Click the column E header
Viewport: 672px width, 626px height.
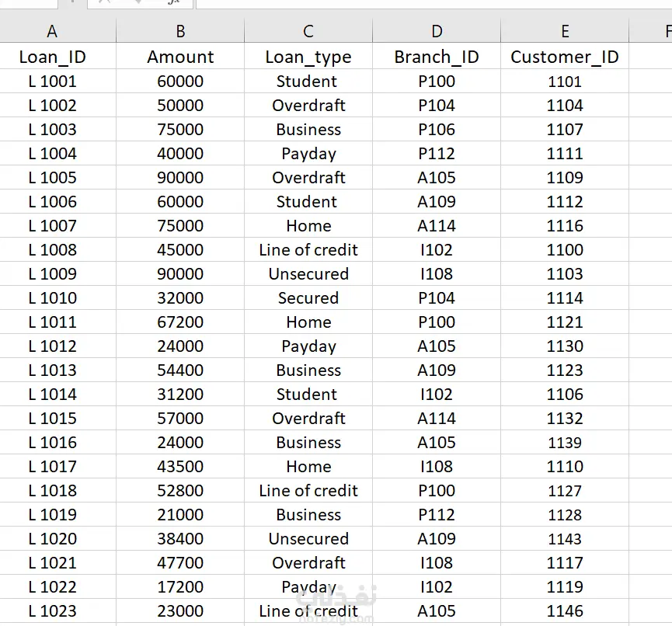pyautogui.click(x=565, y=31)
